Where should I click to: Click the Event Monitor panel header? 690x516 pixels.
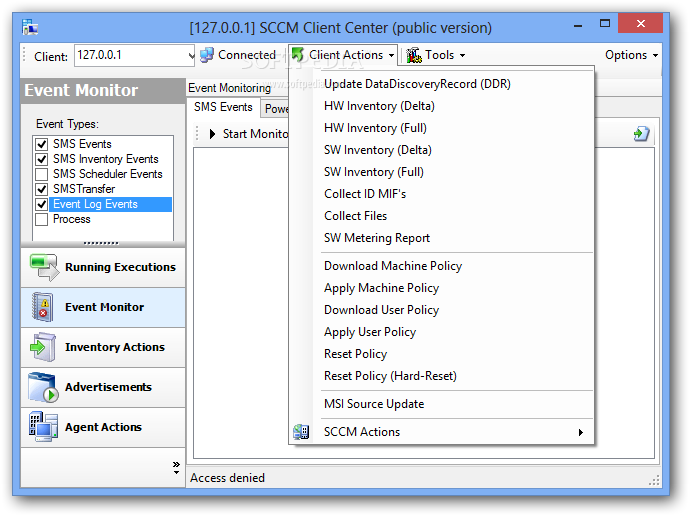coord(103,91)
